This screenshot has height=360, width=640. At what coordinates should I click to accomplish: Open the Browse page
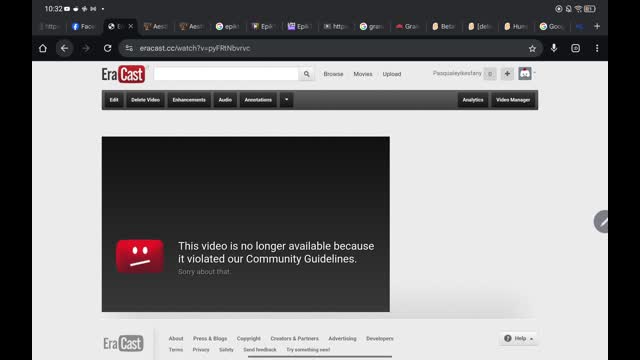pos(333,74)
